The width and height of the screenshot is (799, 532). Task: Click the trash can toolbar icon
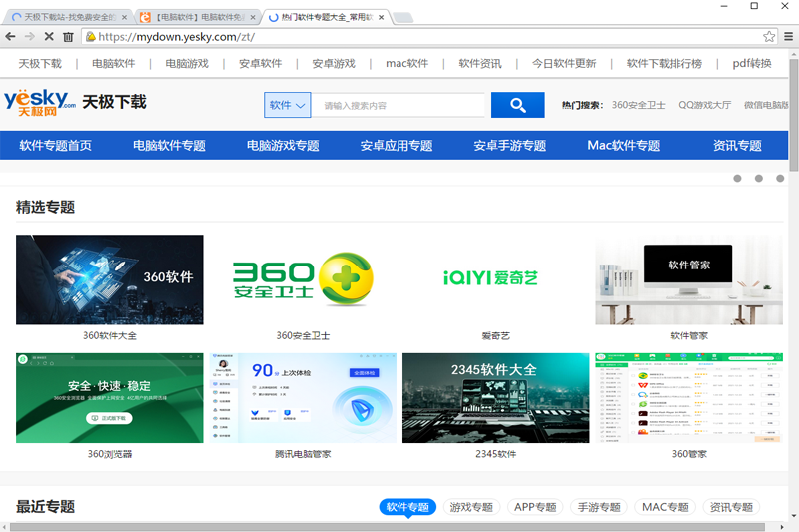[x=68, y=37]
